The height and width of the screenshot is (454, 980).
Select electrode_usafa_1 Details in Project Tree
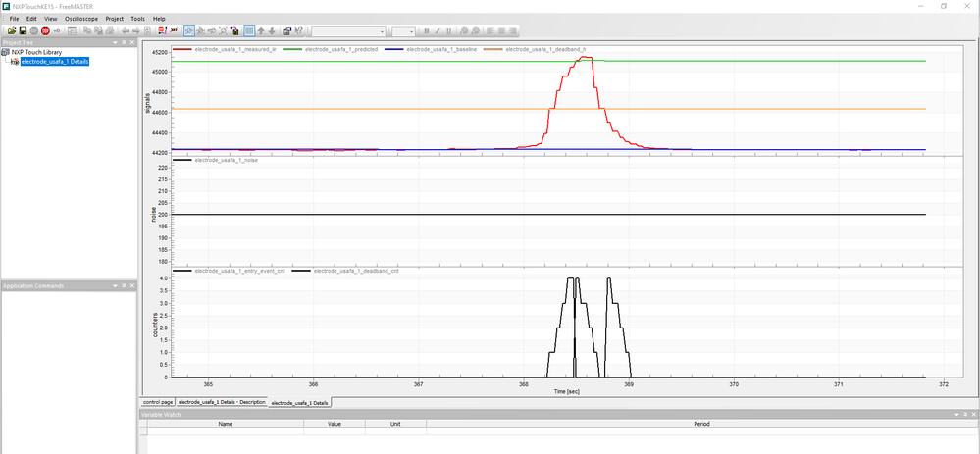(x=54, y=61)
